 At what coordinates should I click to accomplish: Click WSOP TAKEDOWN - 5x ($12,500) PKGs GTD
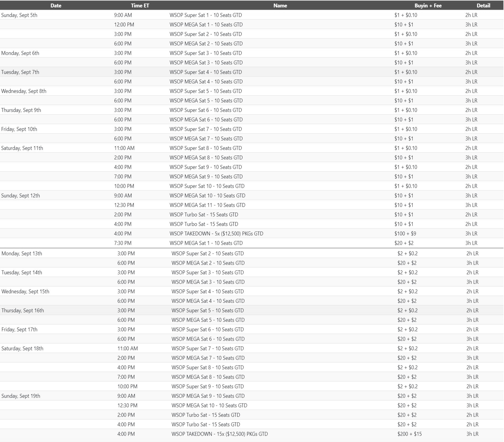tap(217, 234)
